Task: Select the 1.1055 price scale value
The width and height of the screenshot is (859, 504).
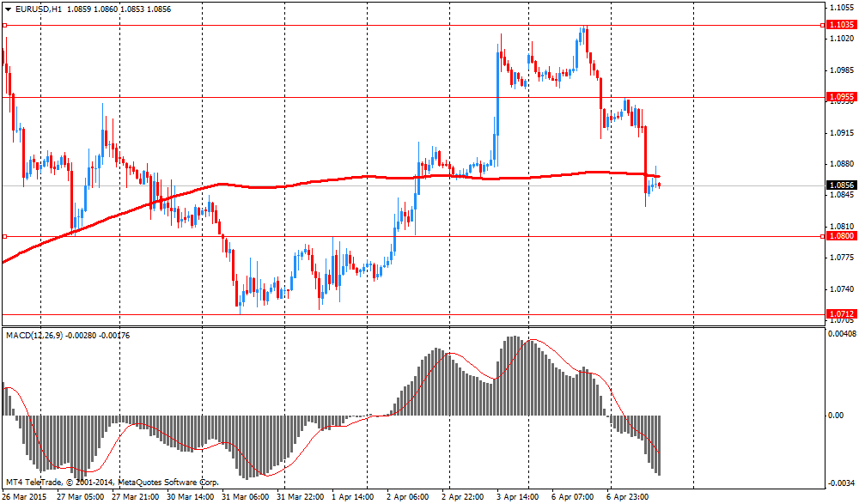Action: click(842, 7)
